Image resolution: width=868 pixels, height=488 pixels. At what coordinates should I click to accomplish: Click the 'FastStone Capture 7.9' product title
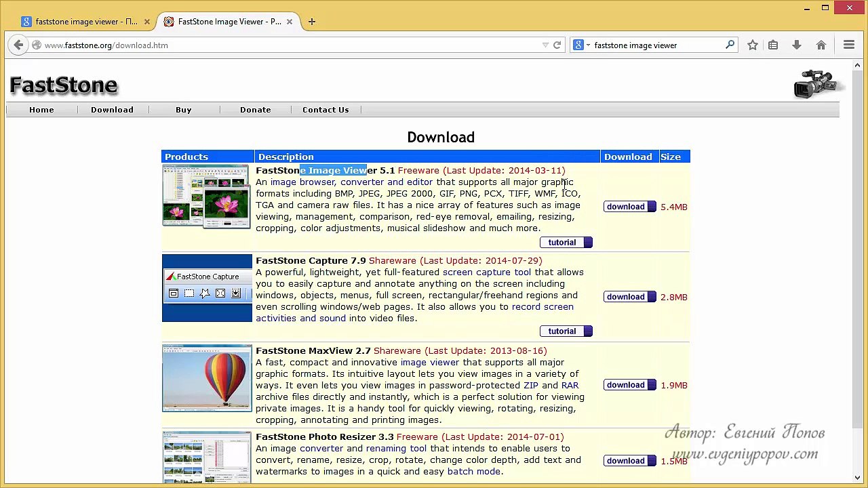click(311, 261)
